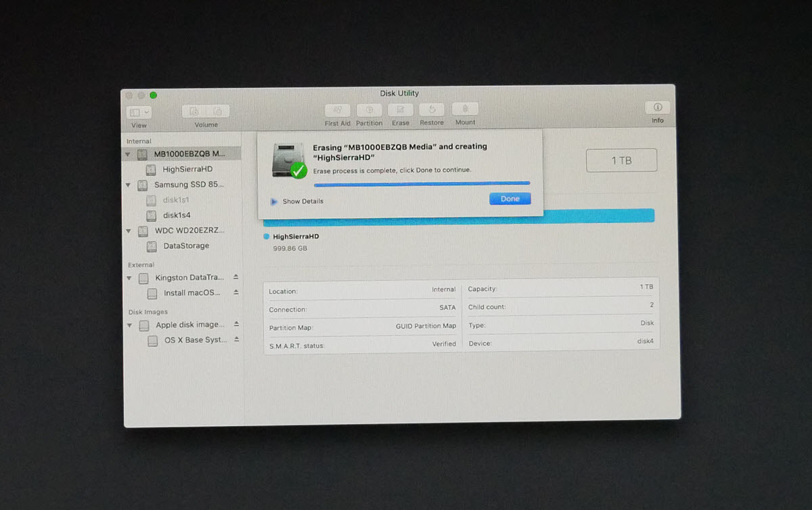Click the Done button in erase dialog

click(x=510, y=199)
